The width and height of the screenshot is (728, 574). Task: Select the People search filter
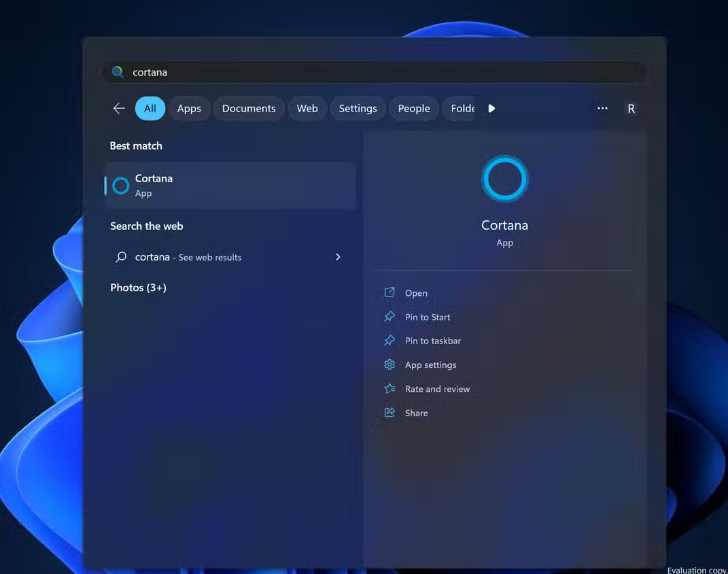pos(413,108)
